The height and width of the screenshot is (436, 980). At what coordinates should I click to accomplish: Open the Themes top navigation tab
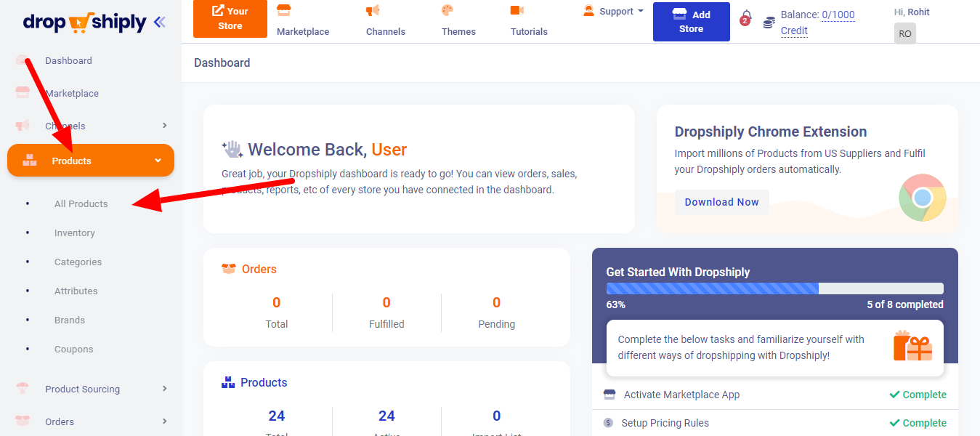coord(458,20)
